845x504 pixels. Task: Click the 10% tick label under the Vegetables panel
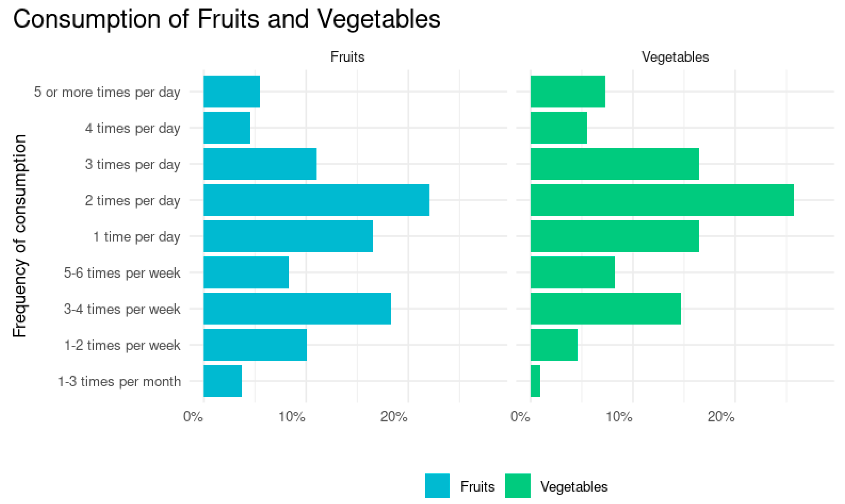[619, 416]
